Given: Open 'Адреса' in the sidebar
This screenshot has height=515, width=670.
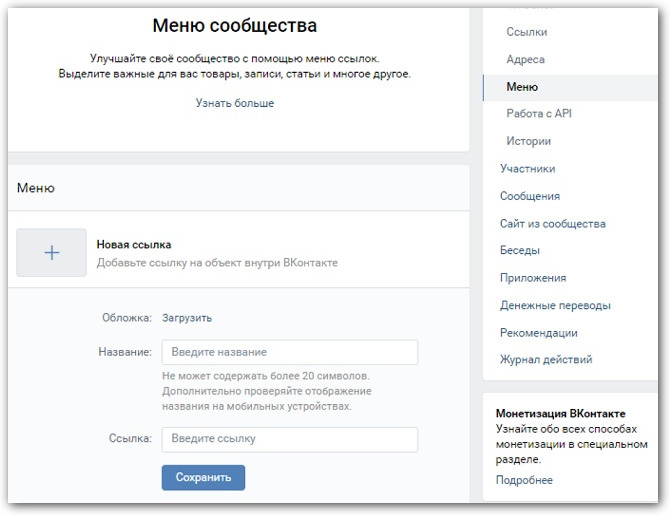Looking at the screenshot, I should (526, 60).
